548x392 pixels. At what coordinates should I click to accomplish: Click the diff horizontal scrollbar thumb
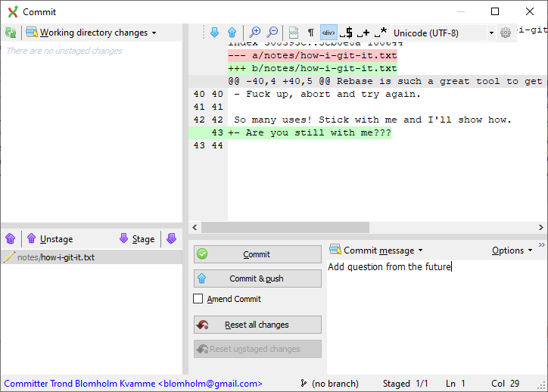pos(285,227)
